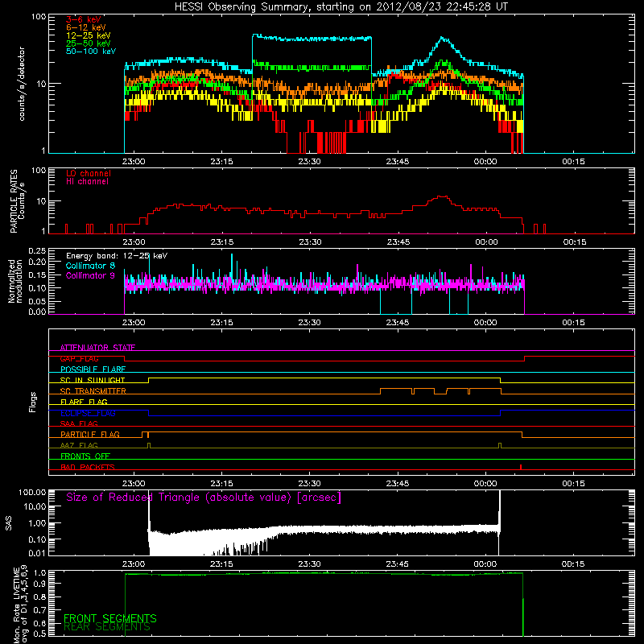Click the 0.01 value on the SAS axis
The image size is (644, 644).
(x=37, y=553)
